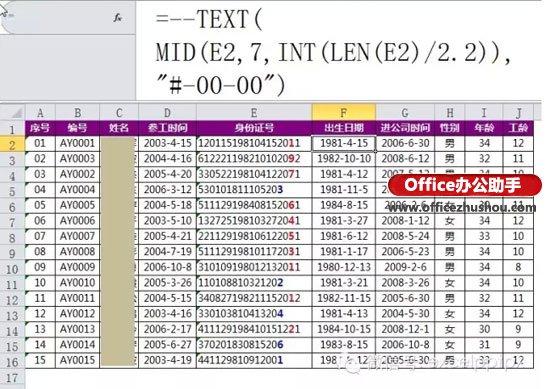Select highlighted column F header
550x389 pixels.
point(344,112)
